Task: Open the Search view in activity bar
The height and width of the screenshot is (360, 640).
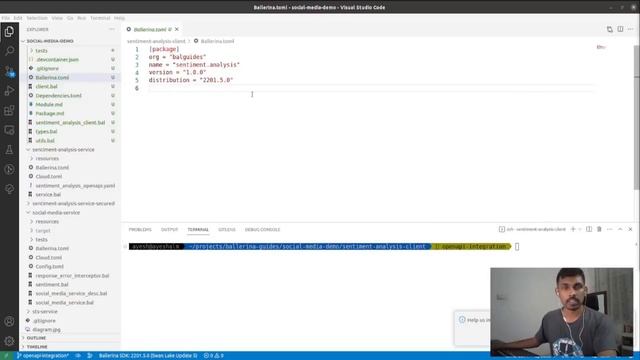Action: click(x=9, y=51)
